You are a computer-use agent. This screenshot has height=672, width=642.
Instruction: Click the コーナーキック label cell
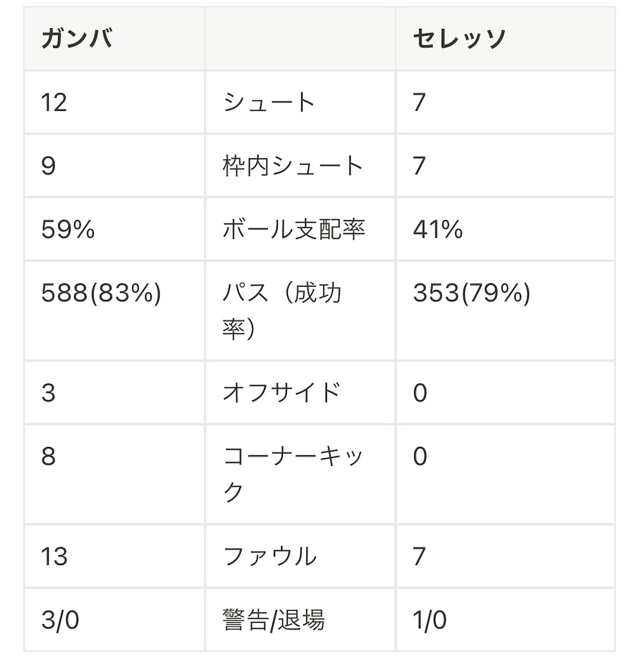[300, 474]
